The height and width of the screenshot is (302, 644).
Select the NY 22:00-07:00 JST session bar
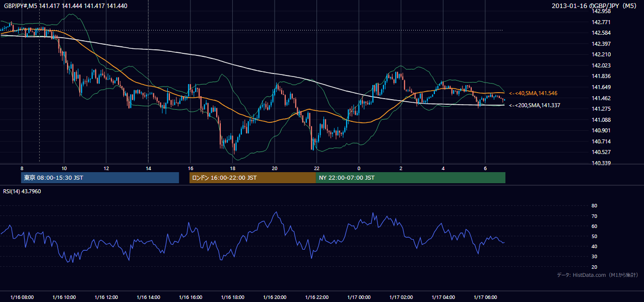pyautogui.click(x=411, y=178)
